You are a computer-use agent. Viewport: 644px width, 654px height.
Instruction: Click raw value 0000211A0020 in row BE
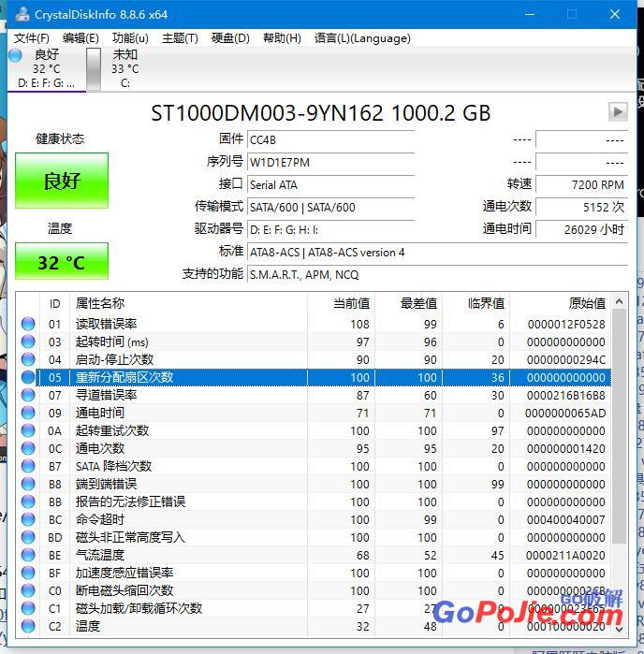[x=565, y=556]
